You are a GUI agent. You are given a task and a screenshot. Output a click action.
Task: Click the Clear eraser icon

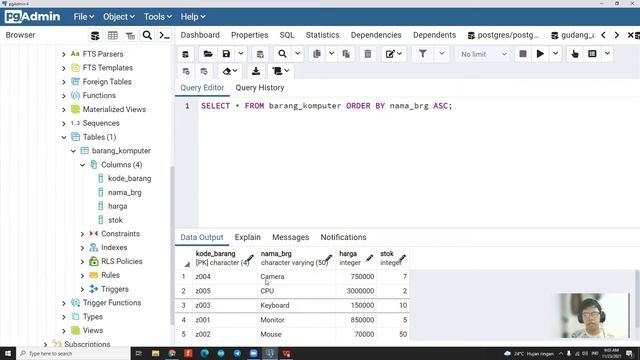(x=227, y=71)
